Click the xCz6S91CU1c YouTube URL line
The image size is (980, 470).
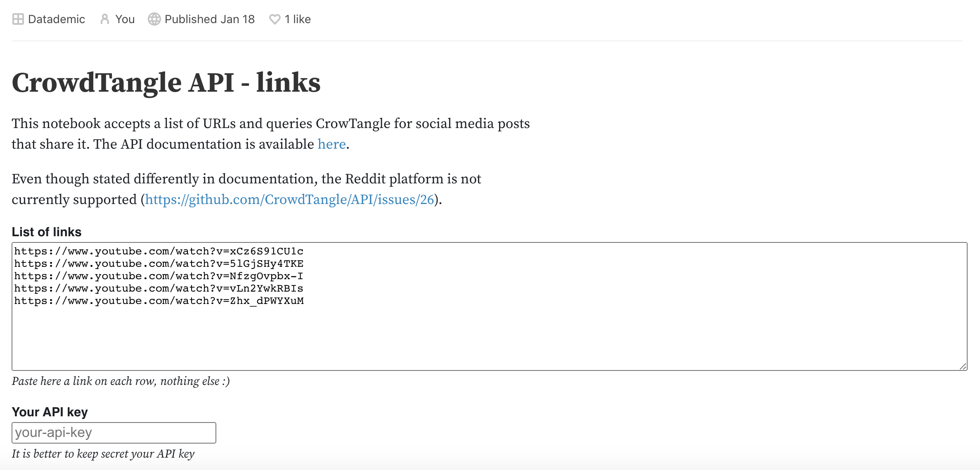coord(159,251)
